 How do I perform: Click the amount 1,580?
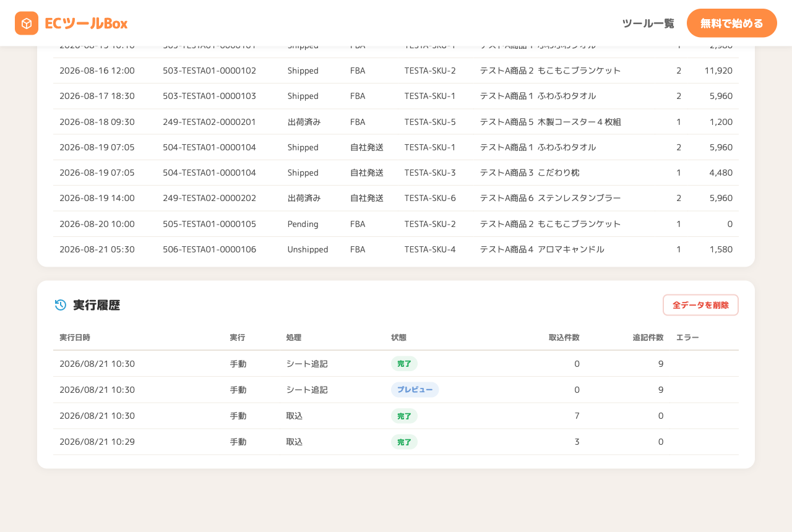[721, 249]
